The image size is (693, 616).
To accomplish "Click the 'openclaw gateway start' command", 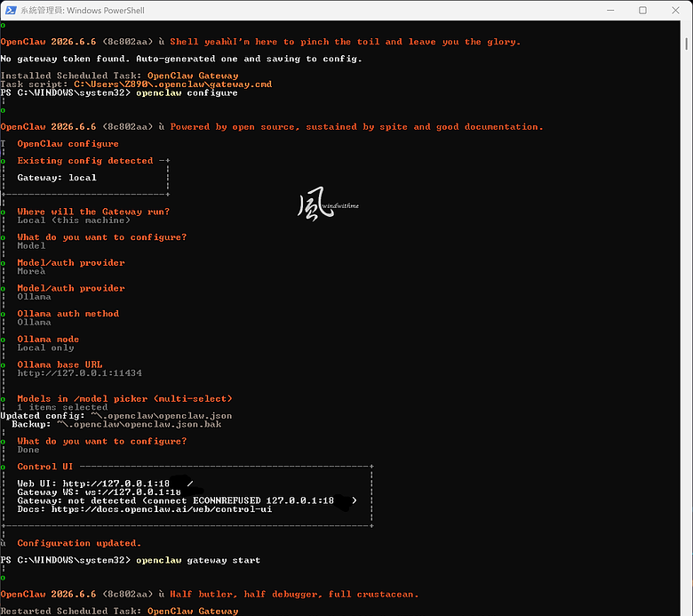I will [198, 560].
